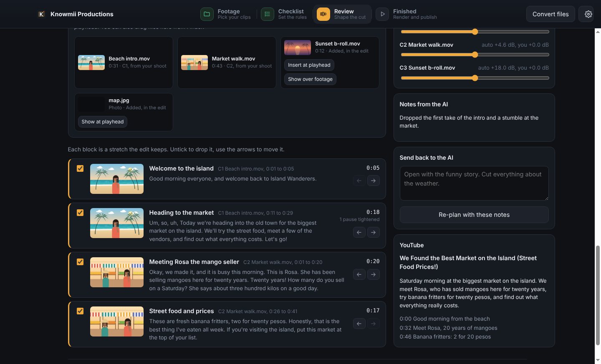Click Show over footage button

[x=310, y=79]
